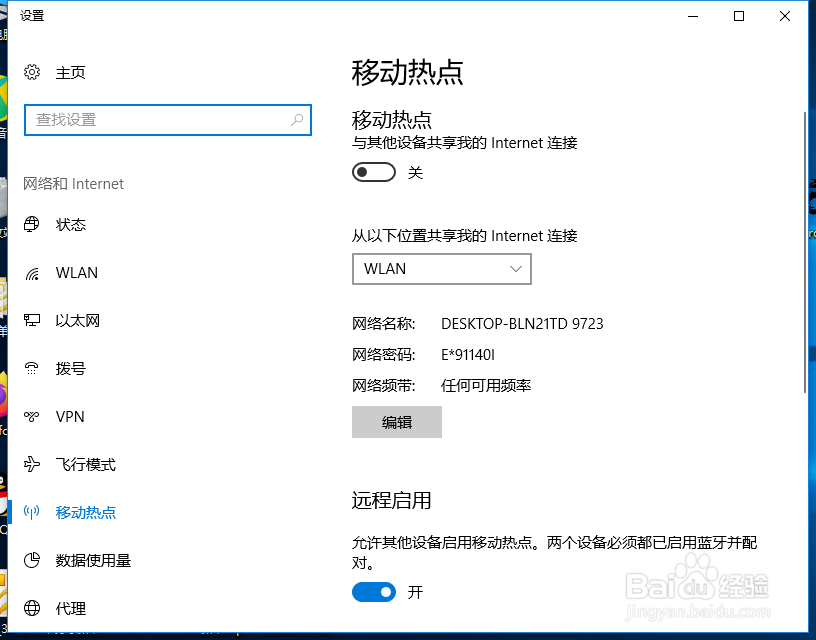This screenshot has height=640, width=816.
Task: Click the Mobile hotspot antenna icon
Action: pyautogui.click(x=32, y=512)
